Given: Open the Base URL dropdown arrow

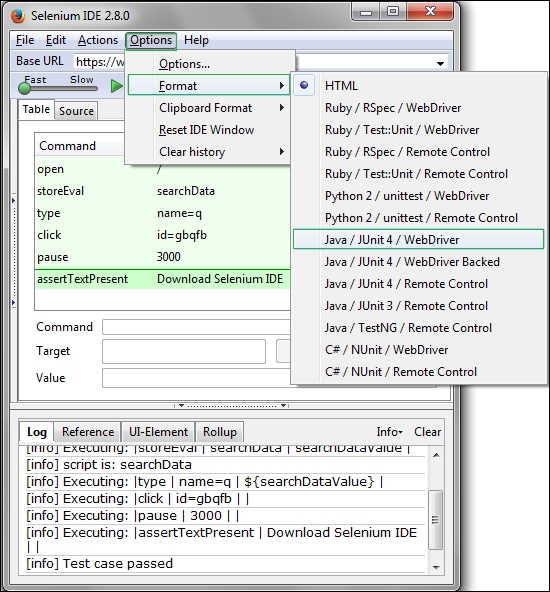Looking at the screenshot, I should click(x=440, y=63).
